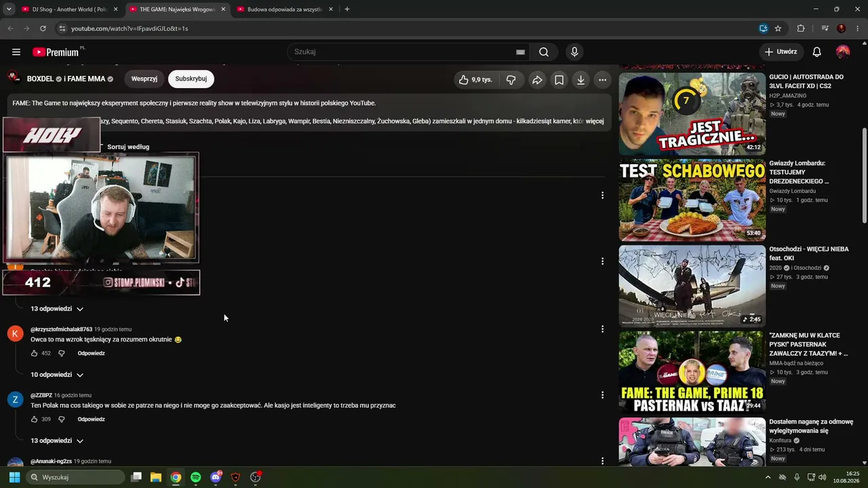Click the Wesprzyj button
This screenshot has height=488, width=868.
click(144, 79)
